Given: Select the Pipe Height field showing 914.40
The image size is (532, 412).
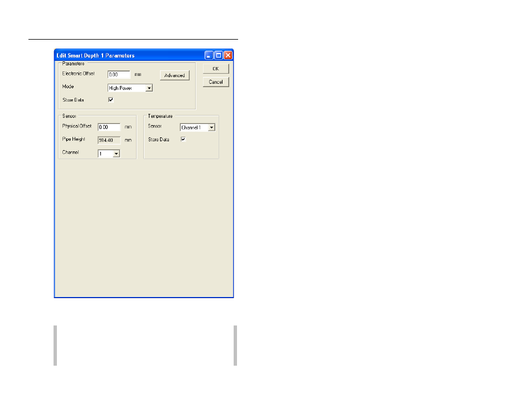Looking at the screenshot, I should tap(109, 140).
